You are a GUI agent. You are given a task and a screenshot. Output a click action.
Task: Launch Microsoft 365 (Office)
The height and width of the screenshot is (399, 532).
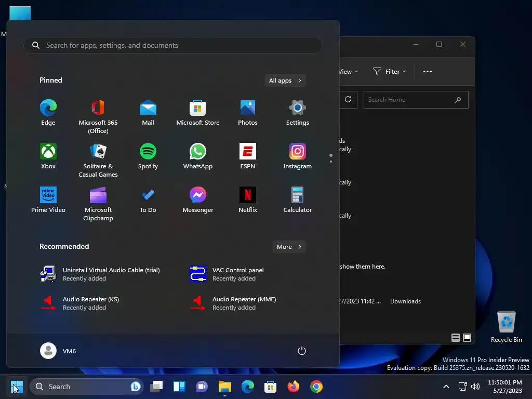coord(98,117)
